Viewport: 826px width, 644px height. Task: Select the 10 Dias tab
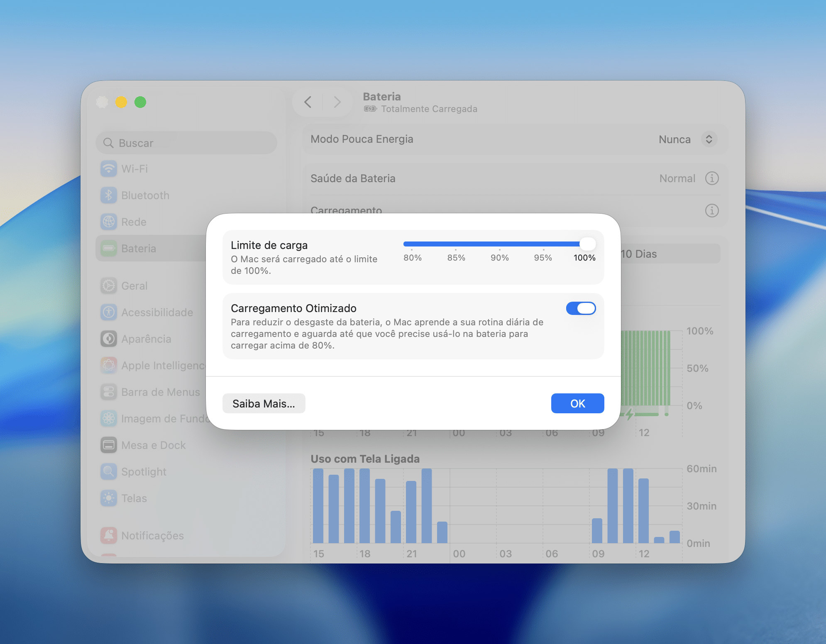[639, 254]
